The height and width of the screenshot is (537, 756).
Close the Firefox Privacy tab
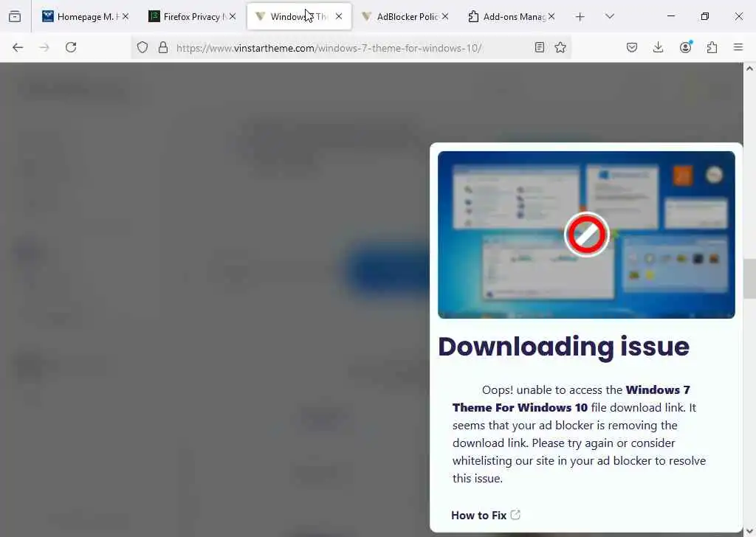pyautogui.click(x=233, y=16)
